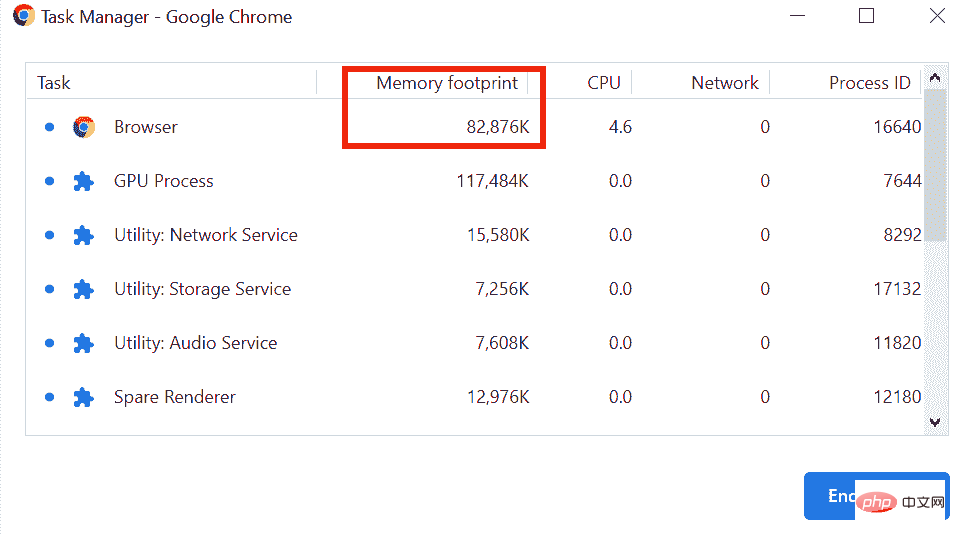Sort by the Task column header

tap(54, 83)
